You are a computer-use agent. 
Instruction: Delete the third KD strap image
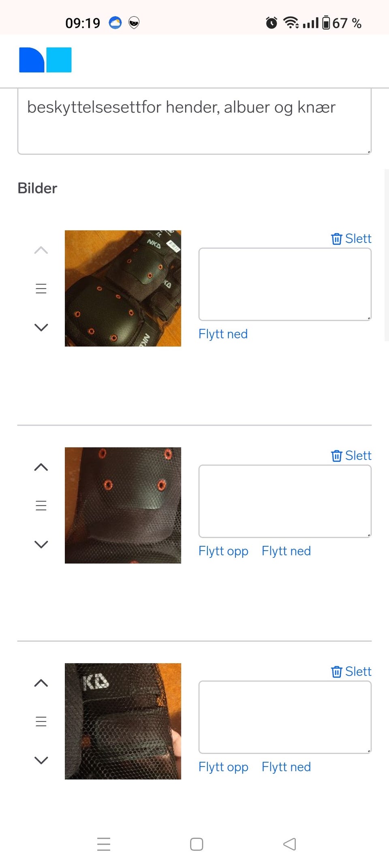click(x=351, y=671)
